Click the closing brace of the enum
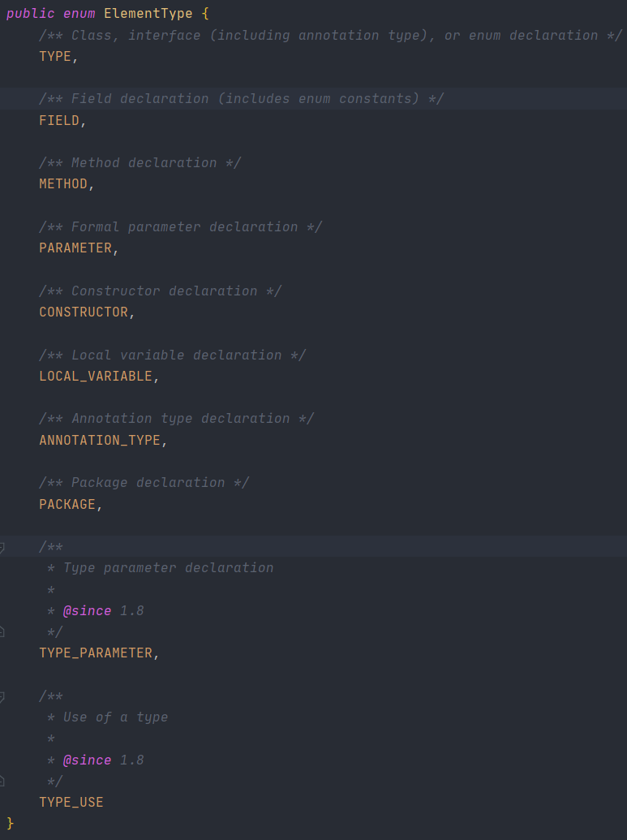 pyautogui.click(x=11, y=824)
